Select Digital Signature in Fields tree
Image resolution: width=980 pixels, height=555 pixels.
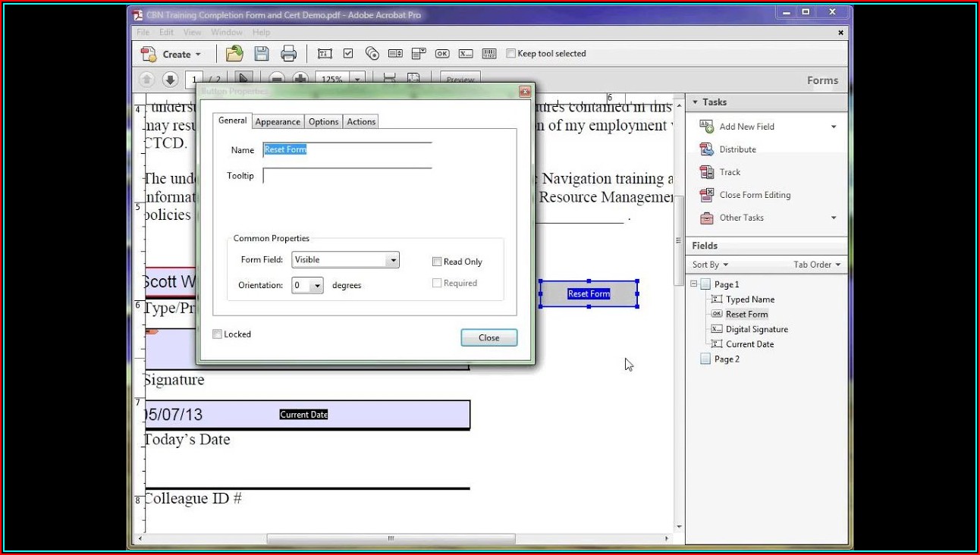point(756,329)
